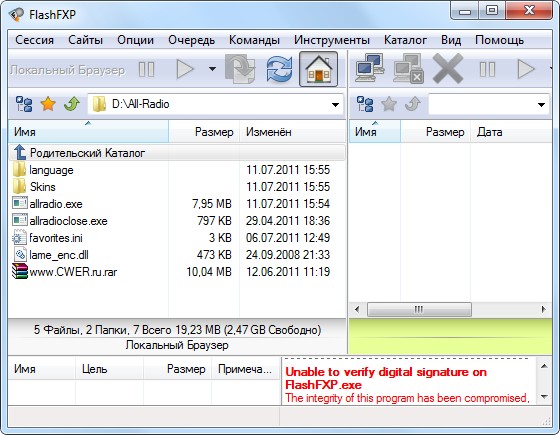Expand the D:\All-Radio path dropdown

[x=335, y=105]
